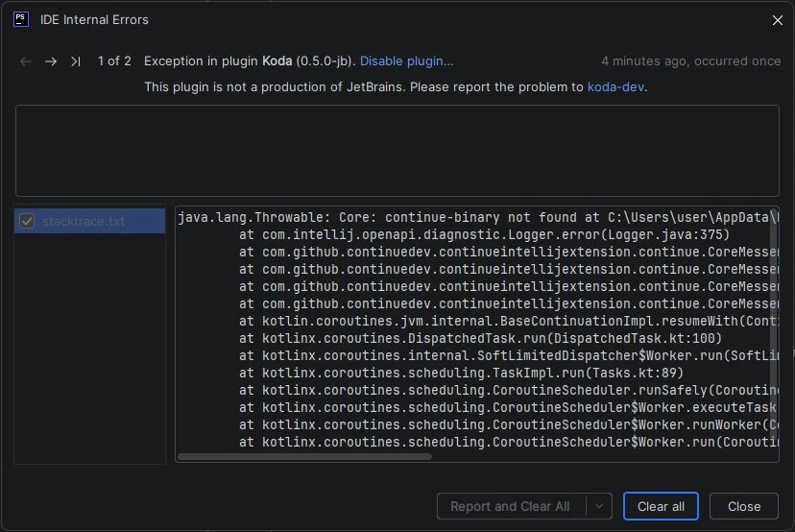Click the horizontal scrollbar of stack trace
Viewport: 795px width, 532px height.
pos(304,456)
